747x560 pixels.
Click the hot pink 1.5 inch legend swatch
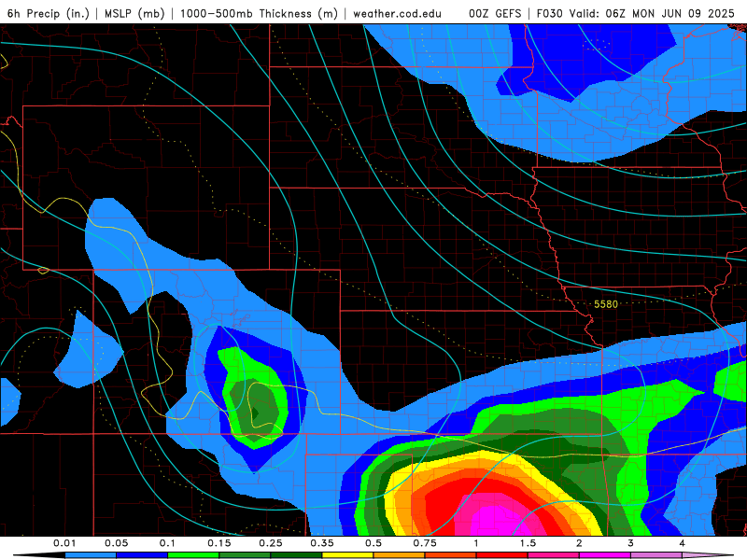554,555
